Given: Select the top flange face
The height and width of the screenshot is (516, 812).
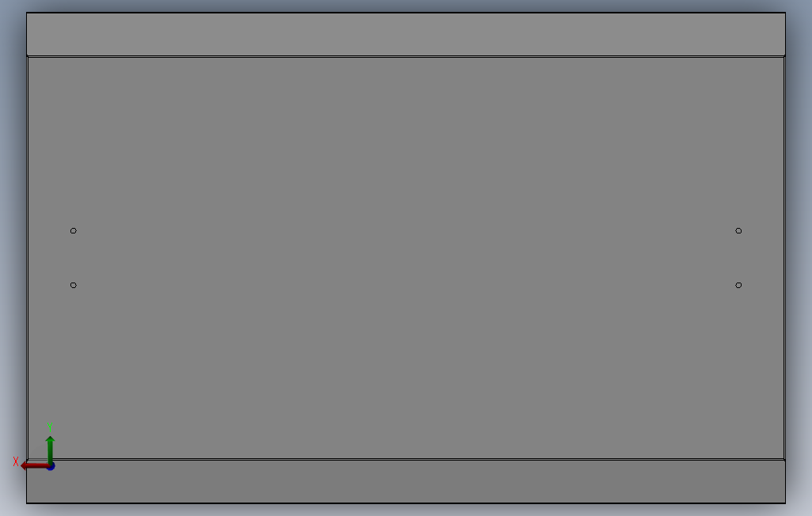Looking at the screenshot, I should coord(406,34).
